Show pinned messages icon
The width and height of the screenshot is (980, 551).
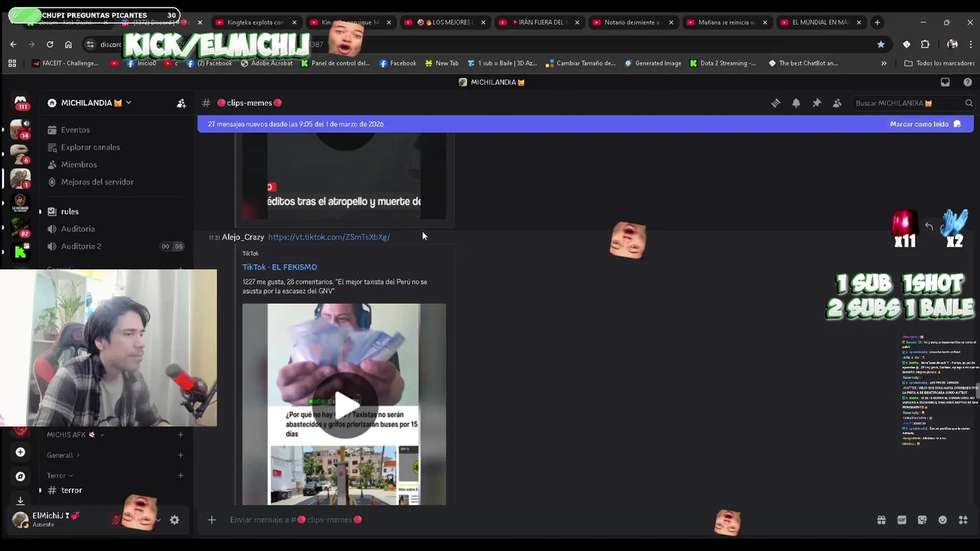tap(817, 103)
